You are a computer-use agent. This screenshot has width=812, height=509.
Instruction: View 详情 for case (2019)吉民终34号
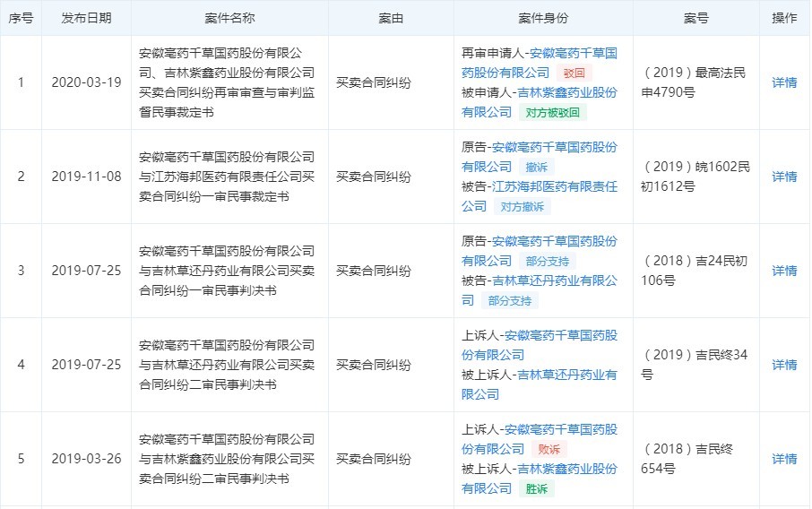784,365
